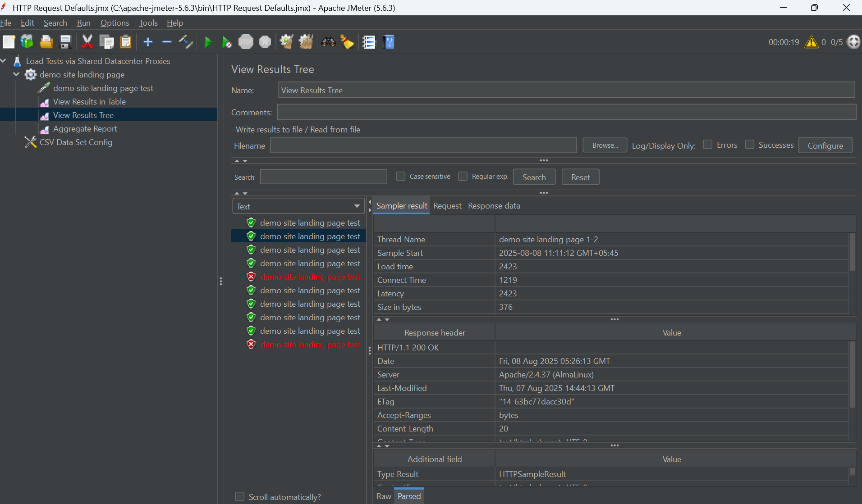The image size is (862, 504).
Task: Click the Open file folder icon
Action: pos(46,42)
